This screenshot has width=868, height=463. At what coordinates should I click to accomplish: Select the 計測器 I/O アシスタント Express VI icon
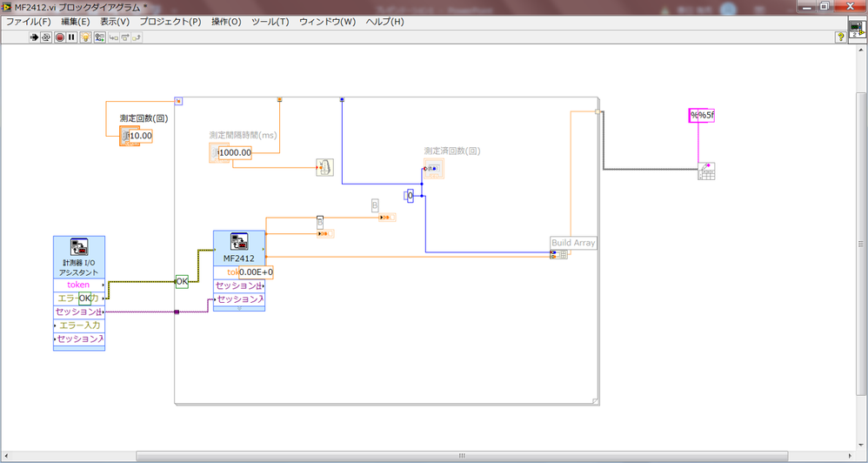(x=79, y=247)
